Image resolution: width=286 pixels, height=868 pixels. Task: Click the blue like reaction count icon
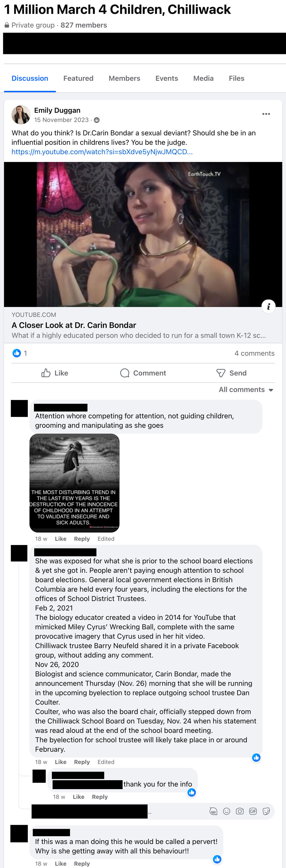(17, 353)
